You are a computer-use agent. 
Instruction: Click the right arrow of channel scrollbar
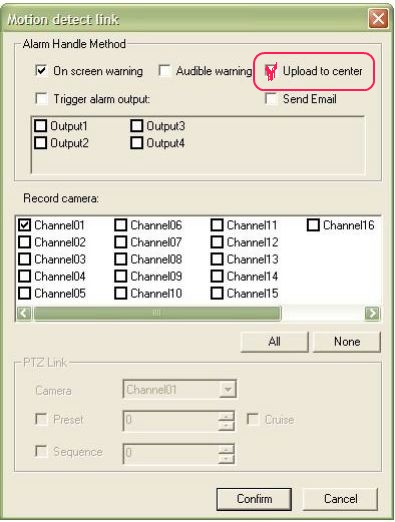pos(372,313)
